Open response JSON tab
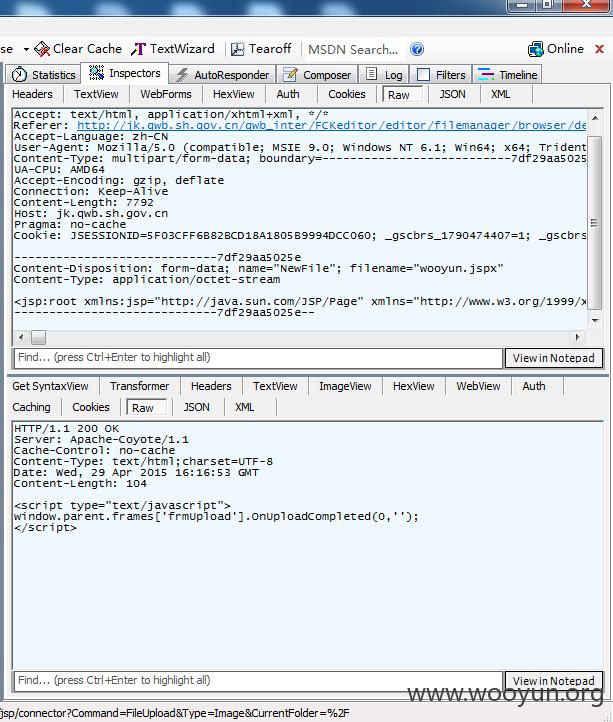 196,407
